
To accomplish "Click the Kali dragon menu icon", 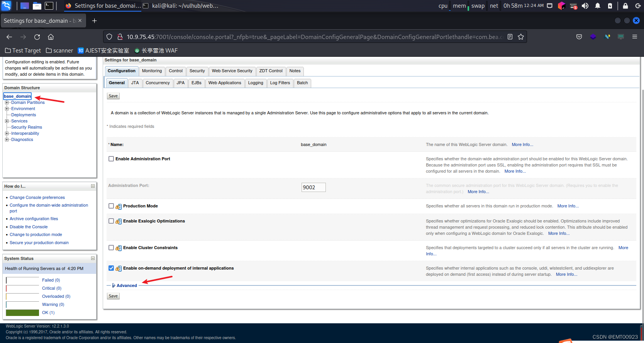I will (6, 5).
